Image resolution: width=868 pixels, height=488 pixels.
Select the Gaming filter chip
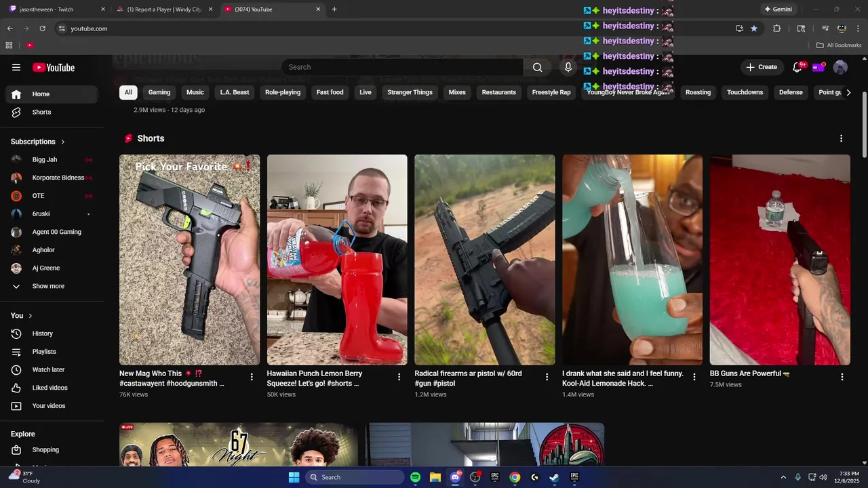(x=159, y=92)
